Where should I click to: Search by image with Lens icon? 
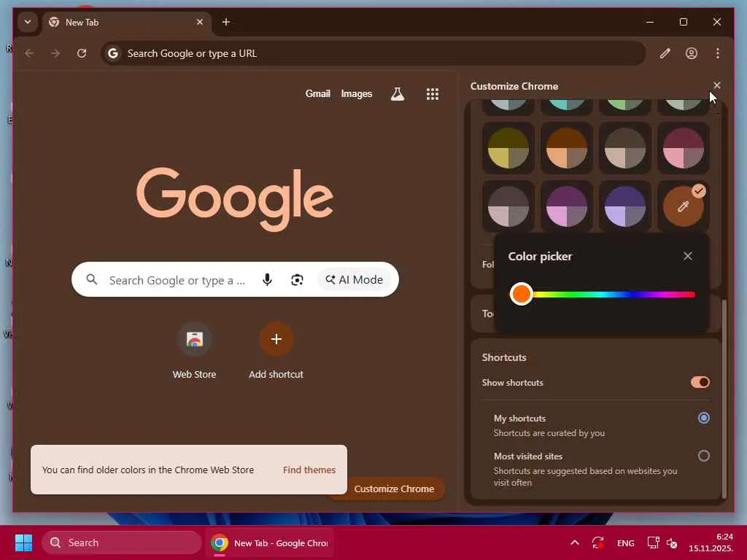pos(298,279)
